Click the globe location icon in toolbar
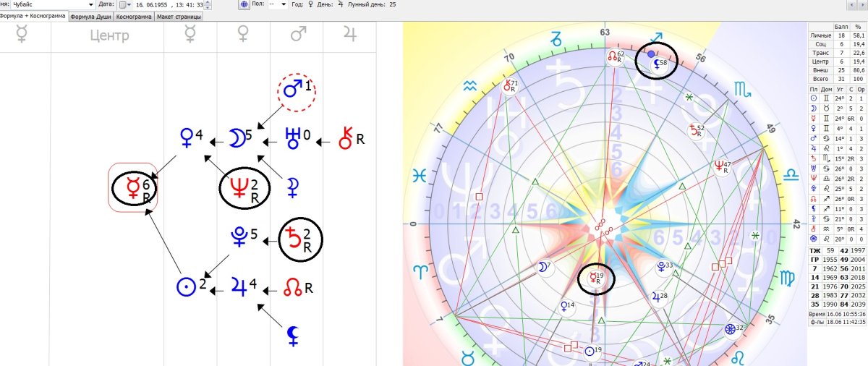 click(244, 4)
